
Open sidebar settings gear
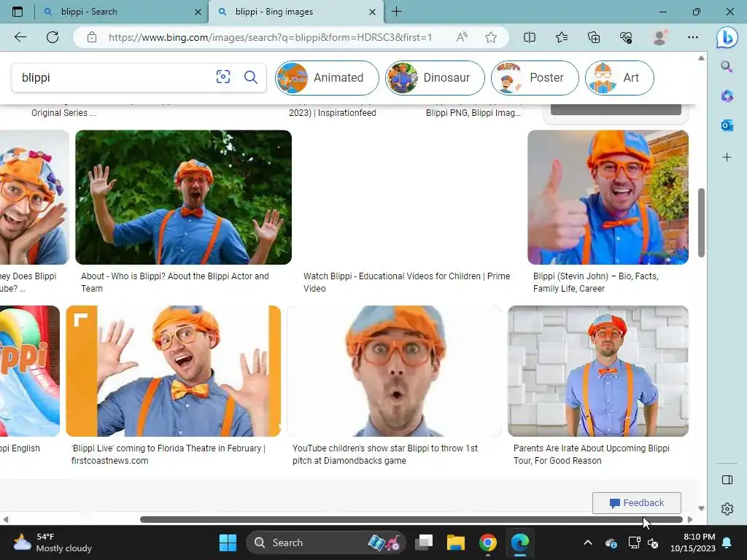click(x=727, y=508)
